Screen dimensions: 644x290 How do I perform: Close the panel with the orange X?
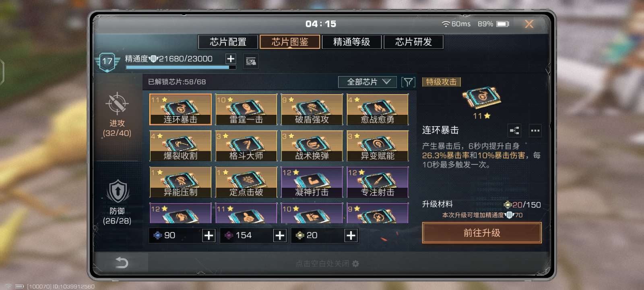(529, 24)
